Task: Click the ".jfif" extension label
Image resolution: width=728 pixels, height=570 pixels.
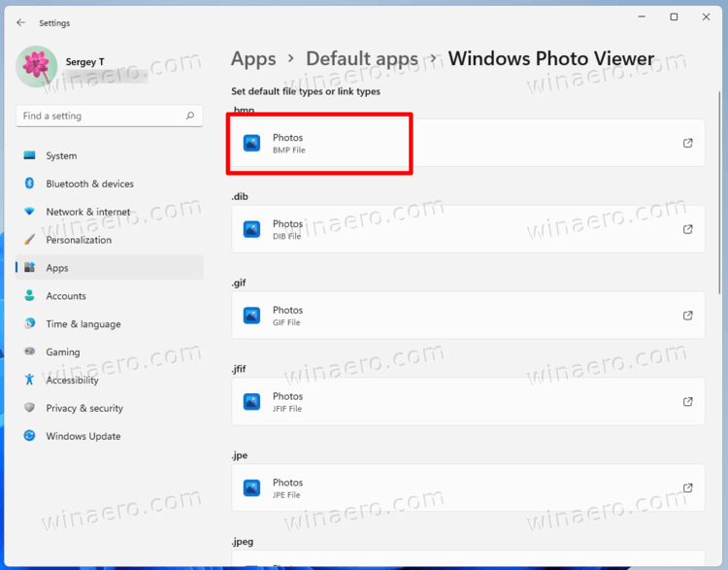Action: tap(239, 369)
